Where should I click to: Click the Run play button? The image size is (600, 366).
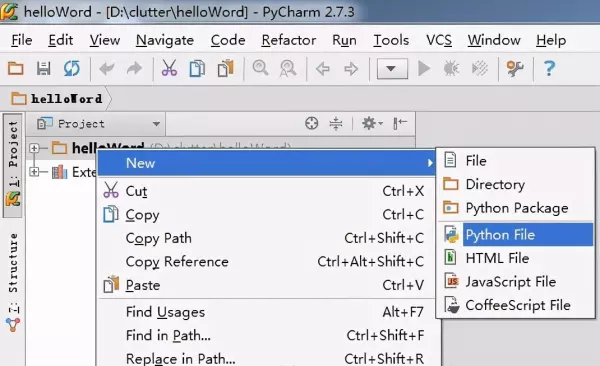pos(424,69)
